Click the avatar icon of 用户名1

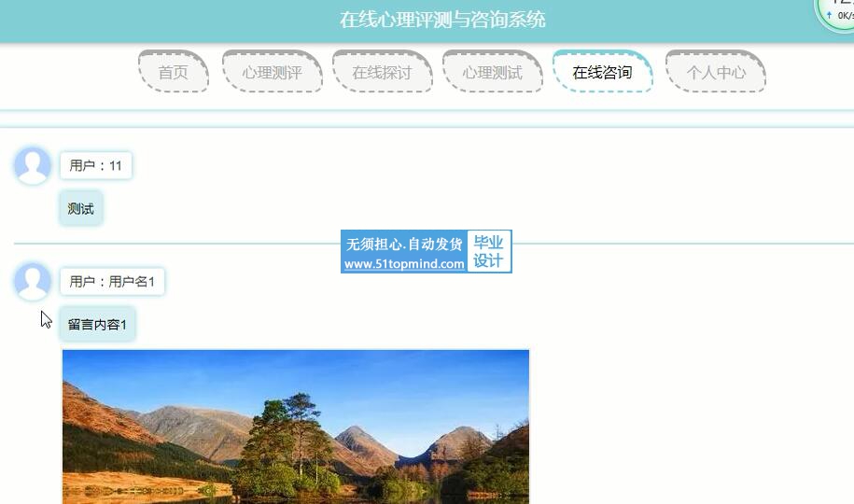pos(33,281)
